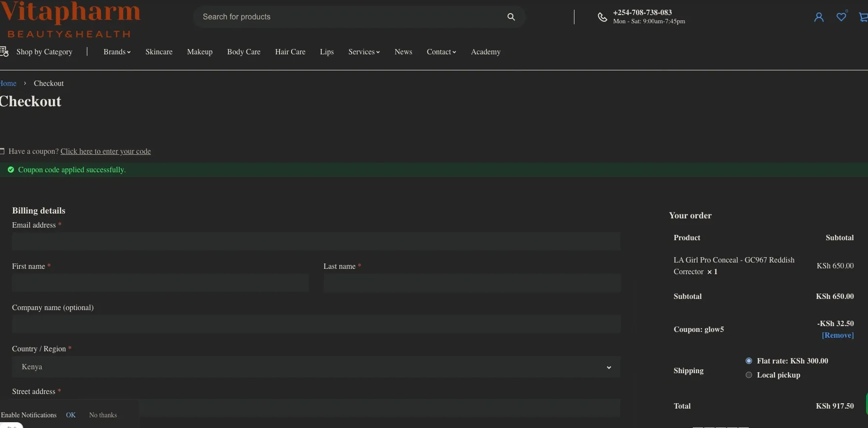This screenshot has height=428, width=868.
Task: Click the Checkout breadcrumb text
Action: (49, 83)
